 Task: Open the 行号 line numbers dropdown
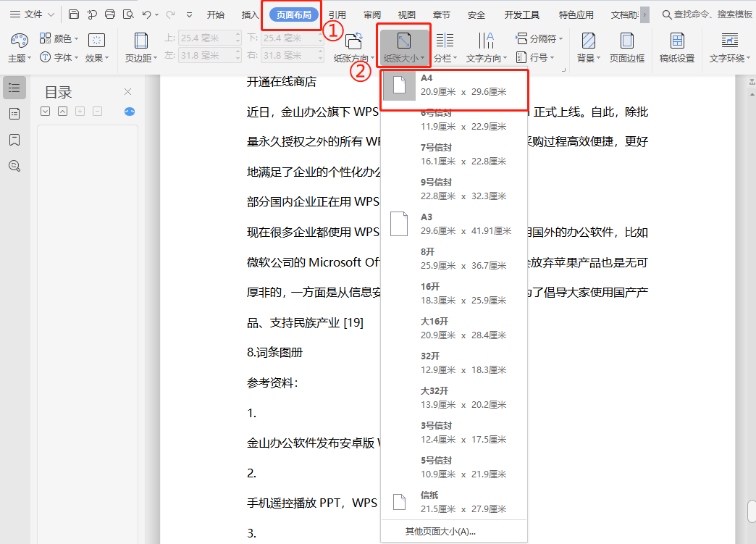(534, 57)
